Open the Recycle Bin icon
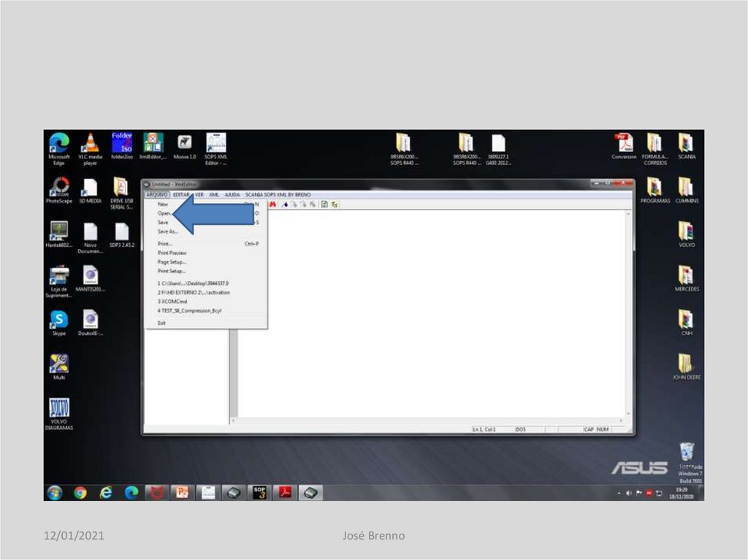Screen dimensions: 748x560 [x=686, y=454]
